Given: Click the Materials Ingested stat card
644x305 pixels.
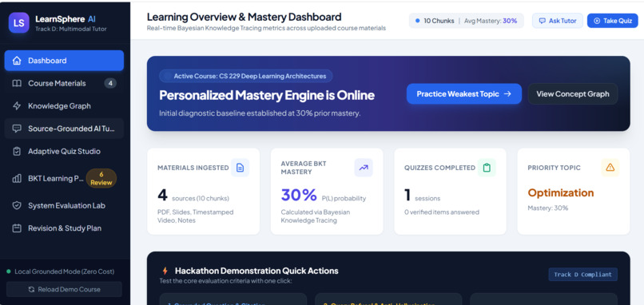Looking at the screenshot, I should tap(203, 192).
